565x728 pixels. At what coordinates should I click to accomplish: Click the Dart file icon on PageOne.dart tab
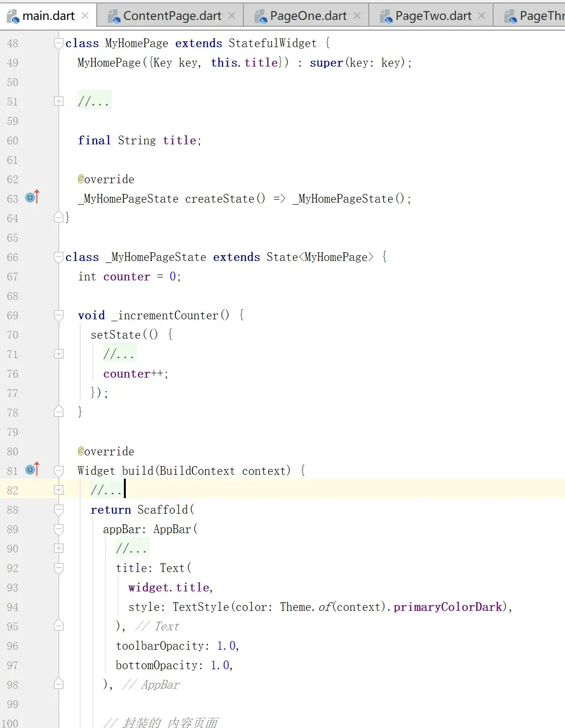coord(260,17)
